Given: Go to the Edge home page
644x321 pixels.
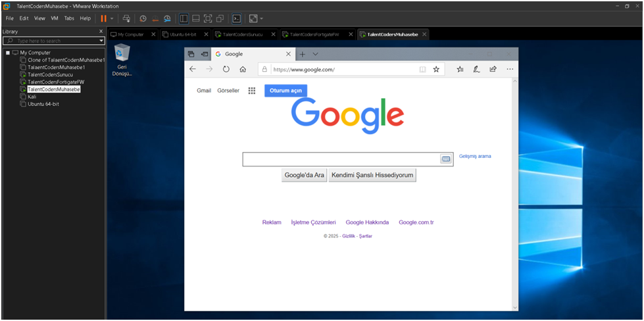Looking at the screenshot, I should (242, 69).
